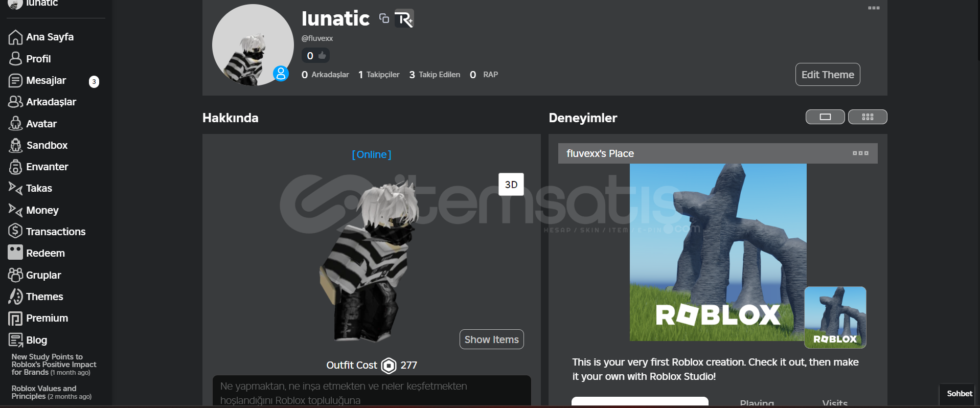The height and width of the screenshot is (408, 980).
Task: Click the Blog news icon
Action: pyautogui.click(x=15, y=340)
